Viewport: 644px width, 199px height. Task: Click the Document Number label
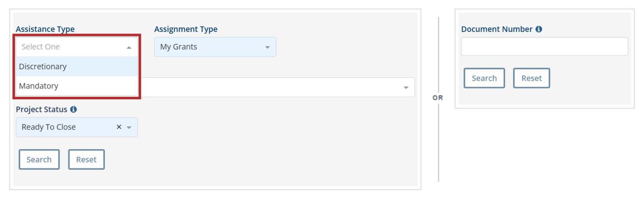tap(496, 29)
